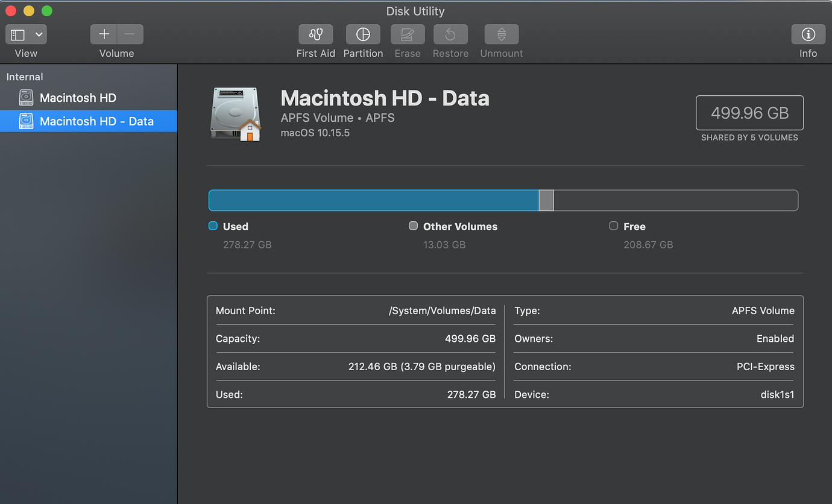Click the Internal section header
The image size is (832, 504).
[x=25, y=77]
